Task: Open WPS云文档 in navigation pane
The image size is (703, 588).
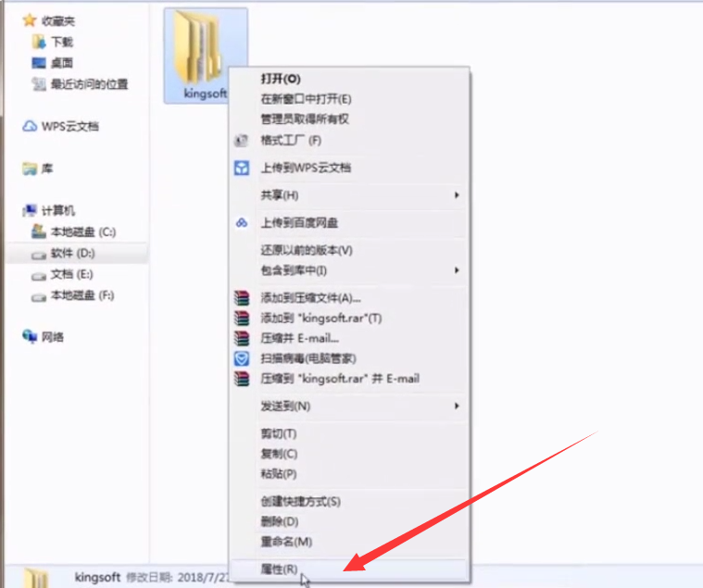Action: click(70, 126)
